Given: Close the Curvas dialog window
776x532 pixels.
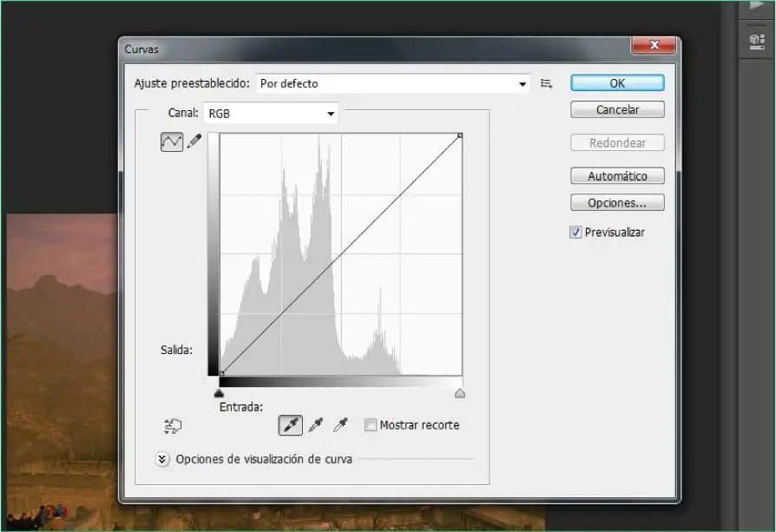Looking at the screenshot, I should point(654,46).
